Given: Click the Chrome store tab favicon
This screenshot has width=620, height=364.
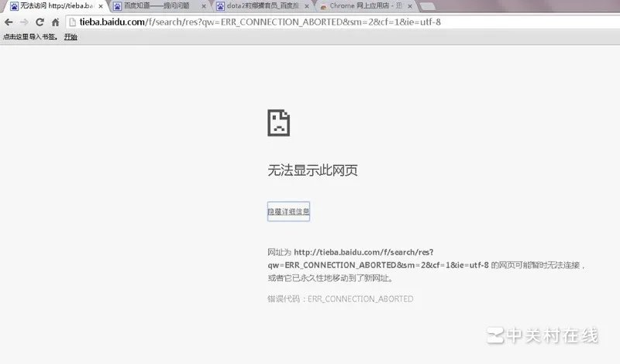Looking at the screenshot, I should (x=323, y=7).
